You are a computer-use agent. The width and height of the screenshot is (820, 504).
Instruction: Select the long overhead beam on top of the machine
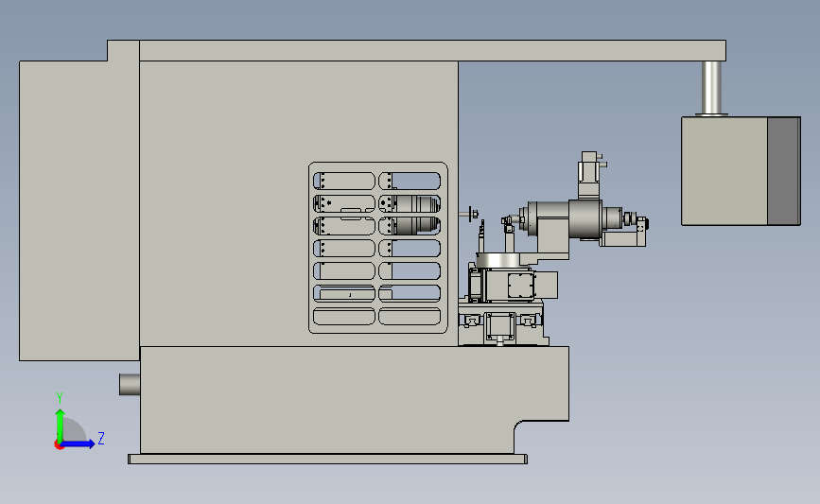point(432,51)
